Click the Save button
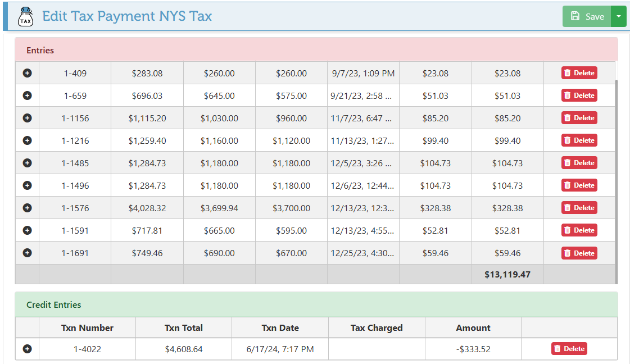630x364 pixels. (x=587, y=16)
